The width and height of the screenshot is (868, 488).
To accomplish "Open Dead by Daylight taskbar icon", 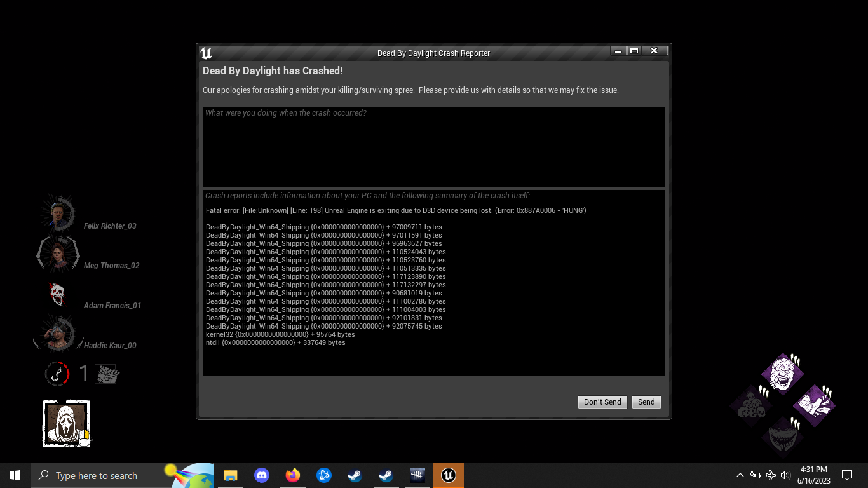I will coord(417,475).
